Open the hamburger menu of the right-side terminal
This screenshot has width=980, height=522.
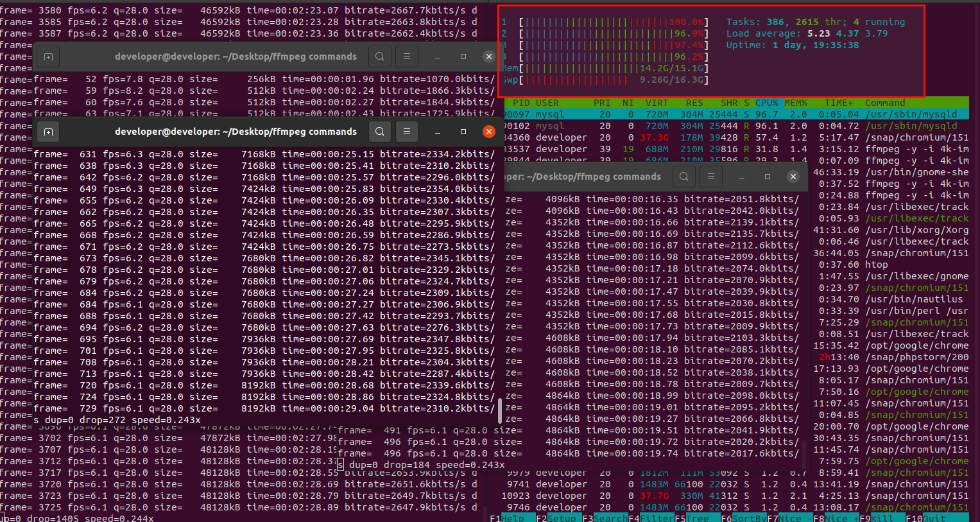pyautogui.click(x=711, y=176)
